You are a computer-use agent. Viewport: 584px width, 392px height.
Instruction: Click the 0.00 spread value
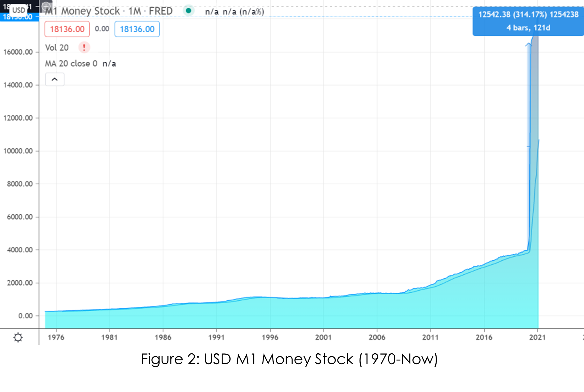pos(102,29)
